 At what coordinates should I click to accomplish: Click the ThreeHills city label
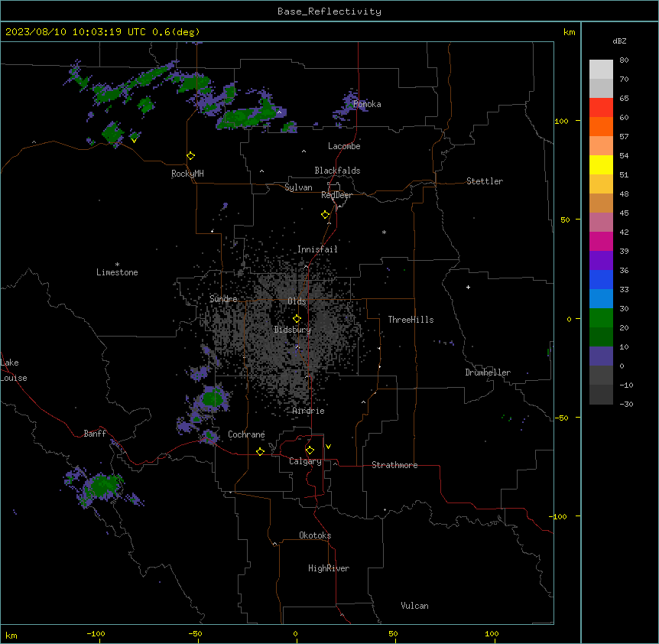pos(411,320)
